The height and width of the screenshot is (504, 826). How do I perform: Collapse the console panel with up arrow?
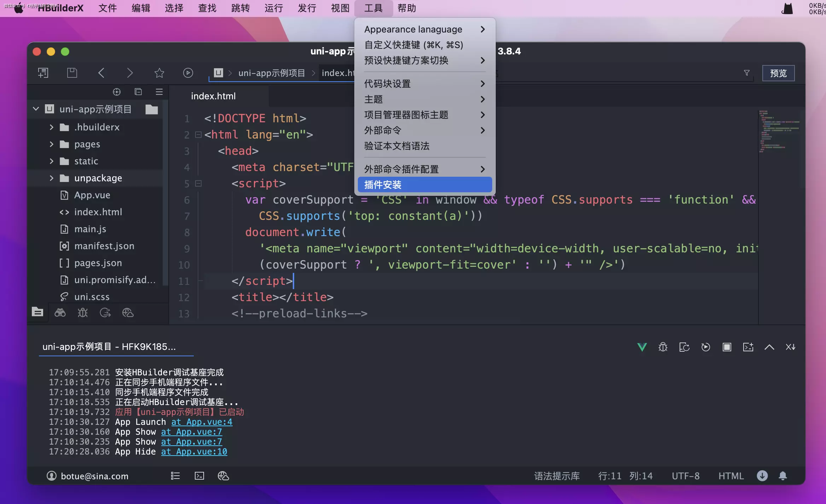(769, 347)
